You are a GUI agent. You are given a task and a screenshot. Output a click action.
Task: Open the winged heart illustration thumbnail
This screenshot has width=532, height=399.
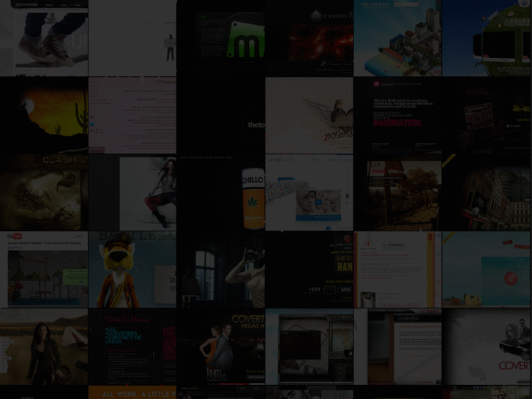pyautogui.click(x=309, y=116)
